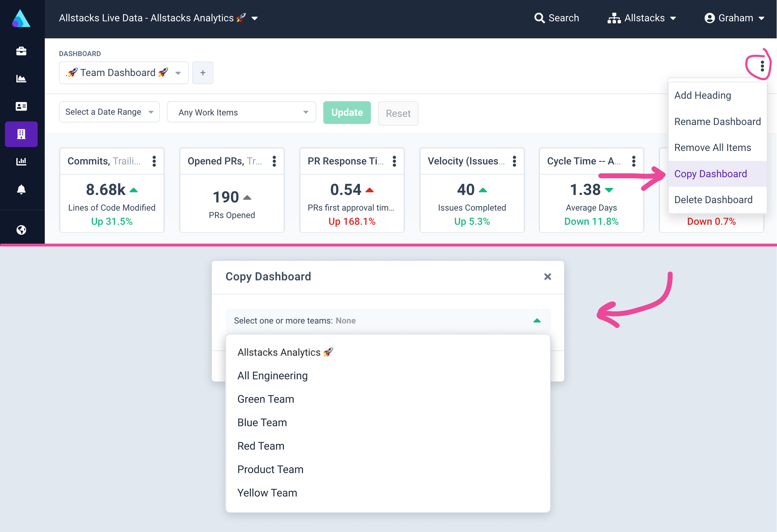This screenshot has width=777, height=532.
Task: Select Green Team option
Action: [x=388, y=399]
